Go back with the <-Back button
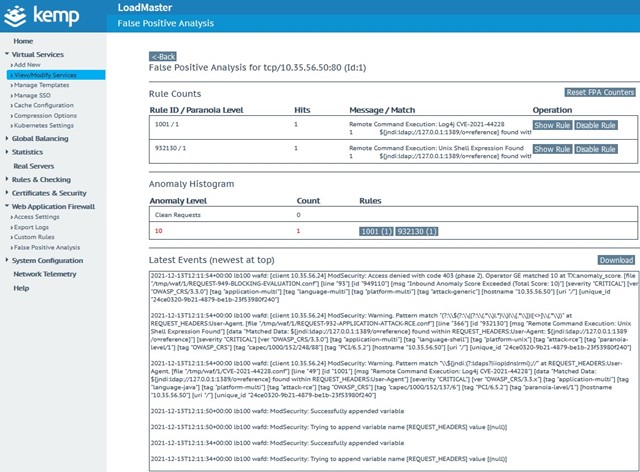The image size is (640, 472). [x=163, y=57]
